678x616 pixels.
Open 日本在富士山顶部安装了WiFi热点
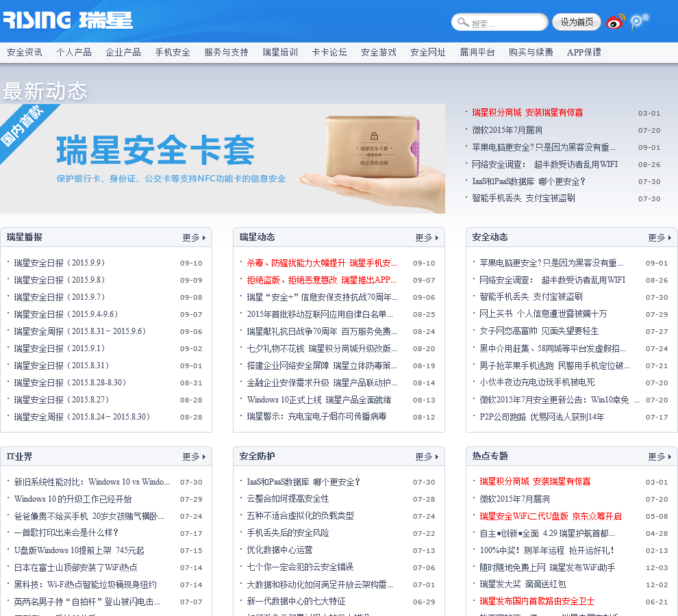coord(75,567)
